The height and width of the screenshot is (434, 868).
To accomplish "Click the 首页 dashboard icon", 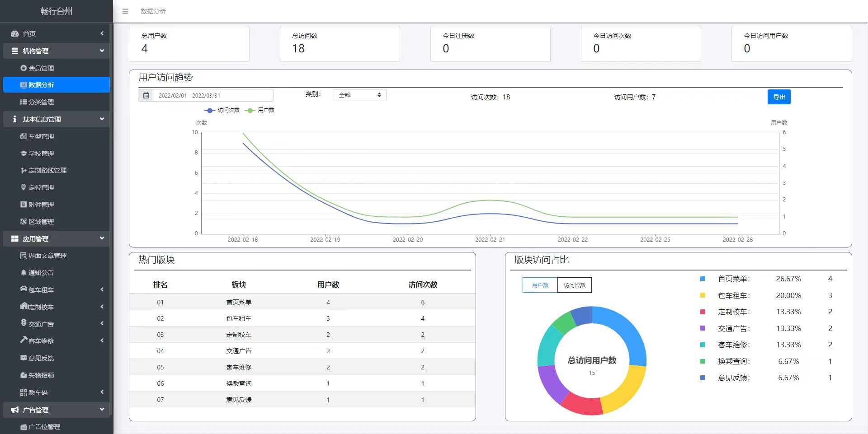I will [x=15, y=34].
